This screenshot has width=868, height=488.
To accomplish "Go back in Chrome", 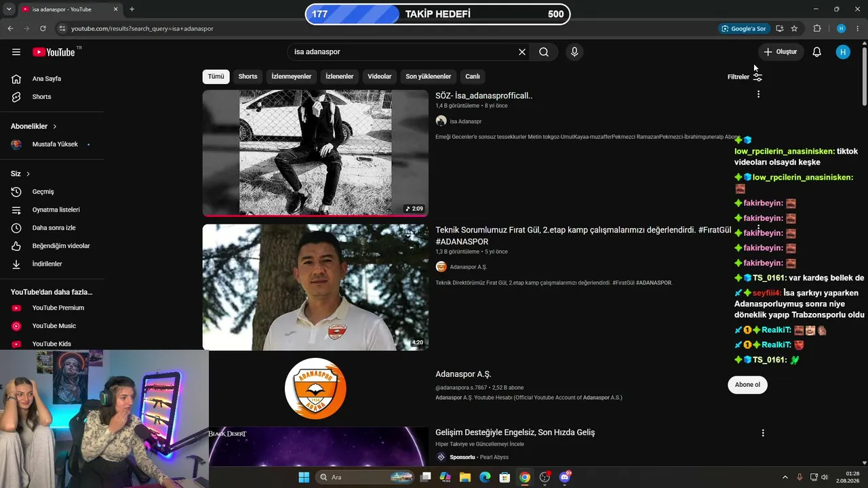I will (10, 28).
